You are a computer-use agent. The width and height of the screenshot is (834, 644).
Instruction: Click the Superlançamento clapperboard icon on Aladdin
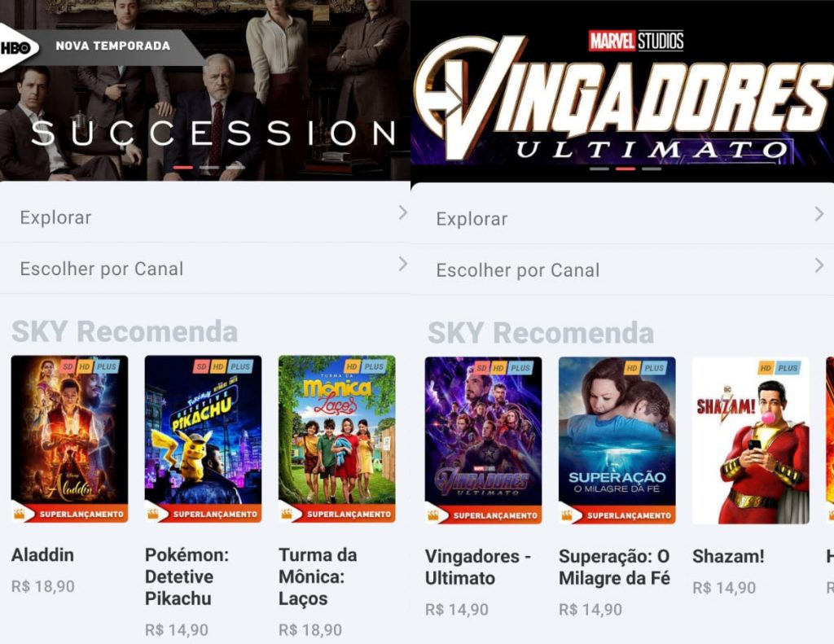coord(20,514)
